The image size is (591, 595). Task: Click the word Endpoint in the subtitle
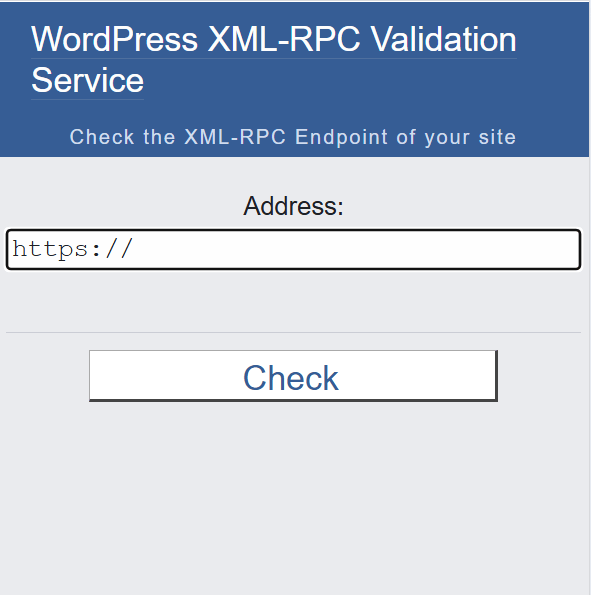(342, 137)
